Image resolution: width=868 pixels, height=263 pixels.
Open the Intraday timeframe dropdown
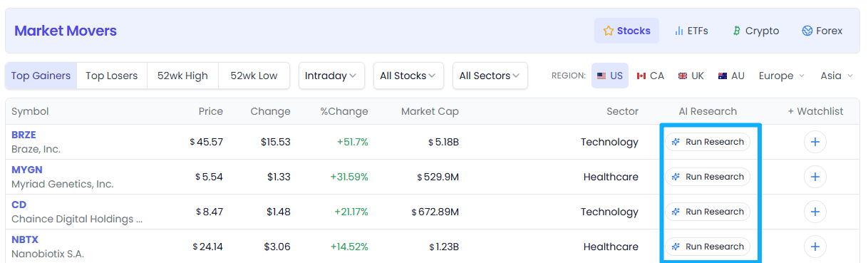coord(331,76)
